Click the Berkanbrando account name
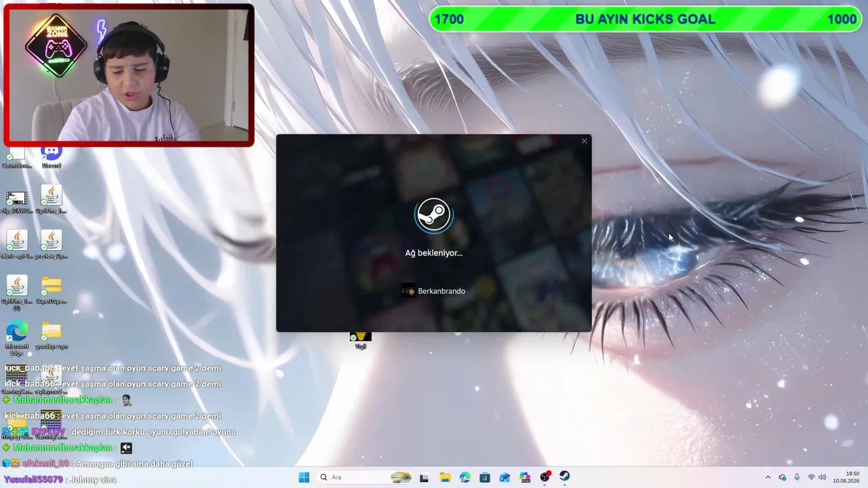Viewport: 868px width, 488px height. click(441, 291)
